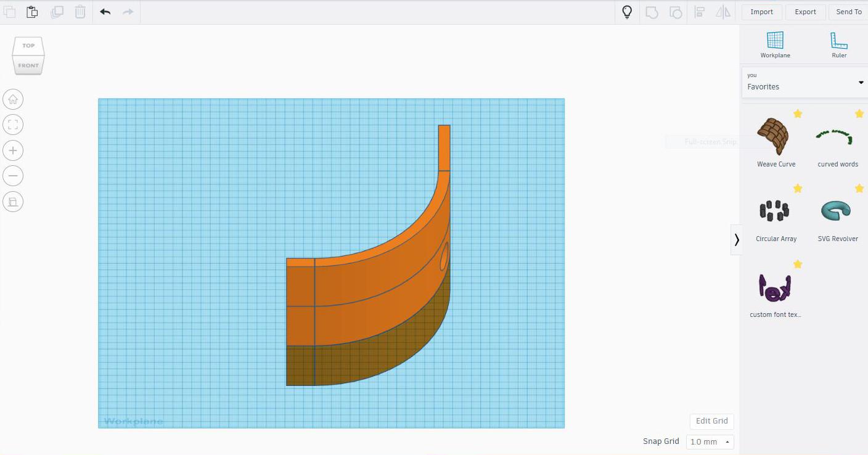Image resolution: width=868 pixels, height=455 pixels.
Task: Click the FRONT face of view cube
Action: click(x=28, y=65)
